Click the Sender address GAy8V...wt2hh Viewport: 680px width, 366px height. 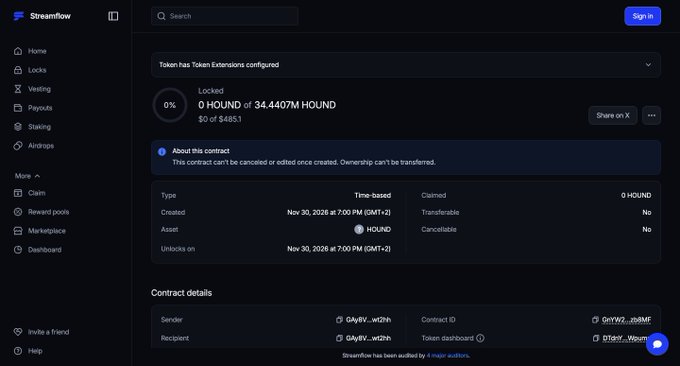point(368,320)
